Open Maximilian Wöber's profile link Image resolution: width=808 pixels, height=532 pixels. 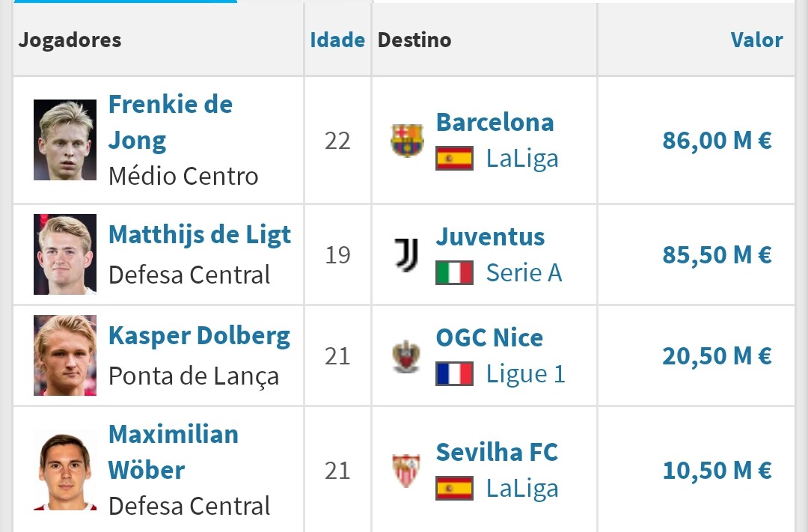click(173, 452)
